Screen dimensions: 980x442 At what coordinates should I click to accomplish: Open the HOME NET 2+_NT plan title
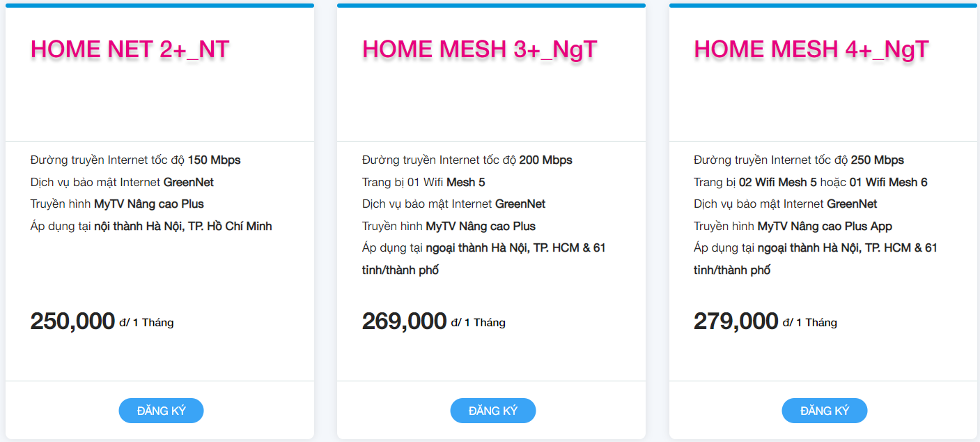(x=130, y=49)
